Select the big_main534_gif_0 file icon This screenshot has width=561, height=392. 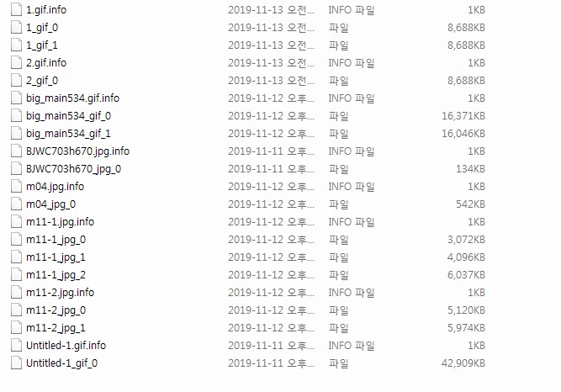(x=16, y=115)
